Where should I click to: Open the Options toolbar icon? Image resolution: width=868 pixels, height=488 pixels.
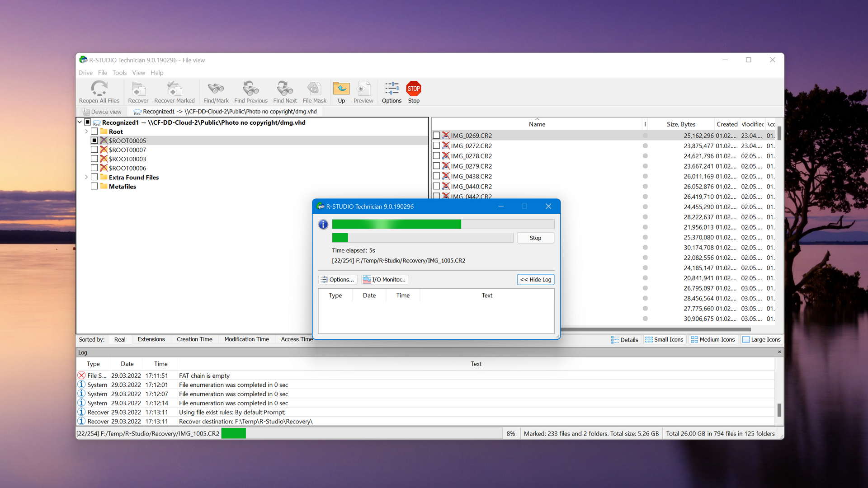(x=392, y=92)
